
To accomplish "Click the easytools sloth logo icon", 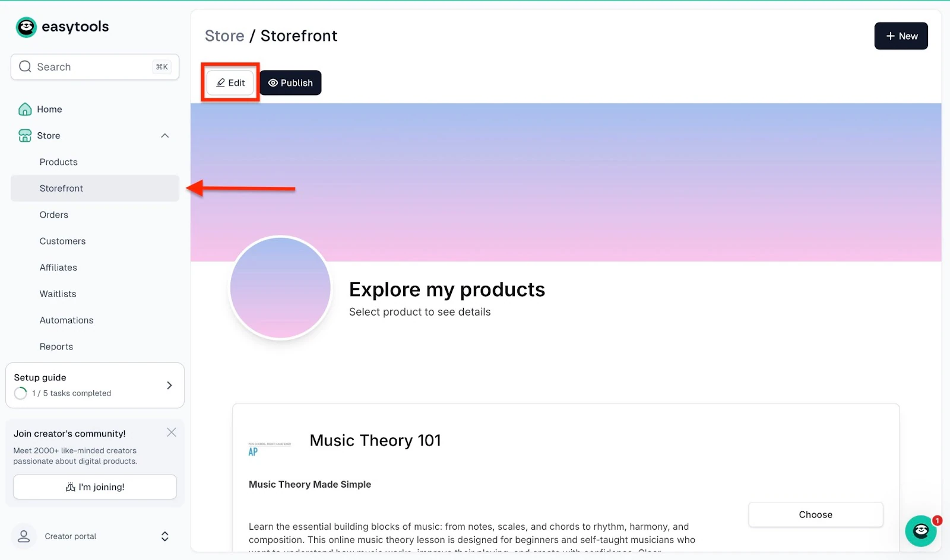I will 26,27.
